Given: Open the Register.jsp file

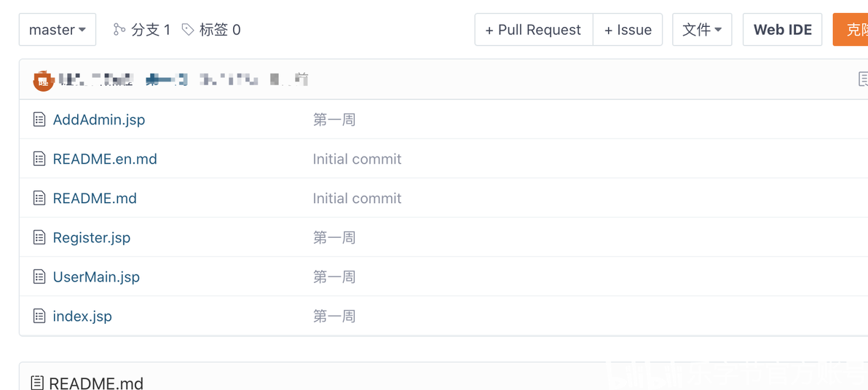Looking at the screenshot, I should click(92, 237).
